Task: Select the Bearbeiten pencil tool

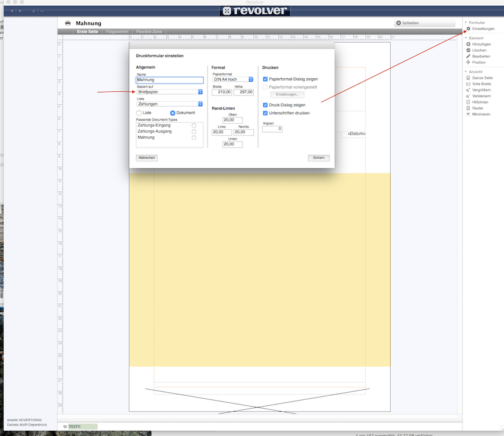Action: [x=468, y=56]
